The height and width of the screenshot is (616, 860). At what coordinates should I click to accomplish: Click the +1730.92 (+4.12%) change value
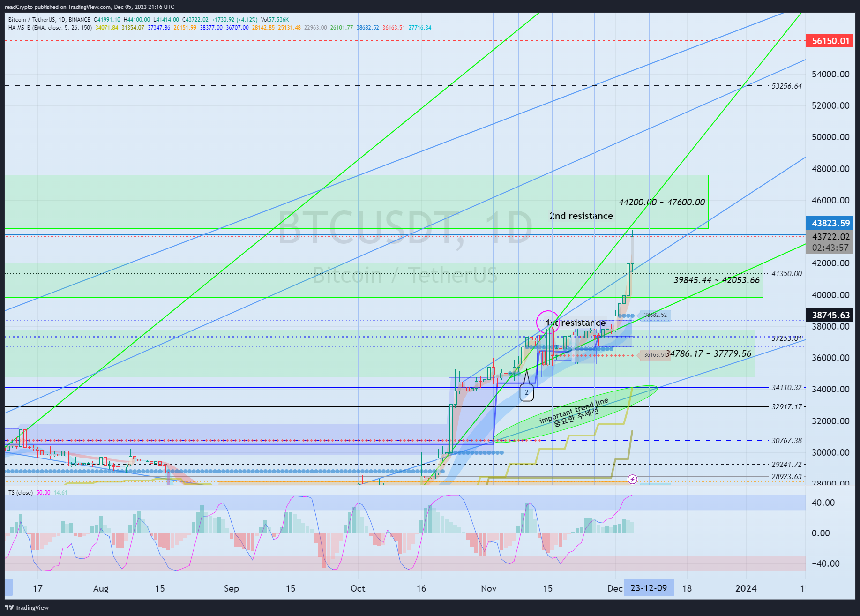coord(234,20)
